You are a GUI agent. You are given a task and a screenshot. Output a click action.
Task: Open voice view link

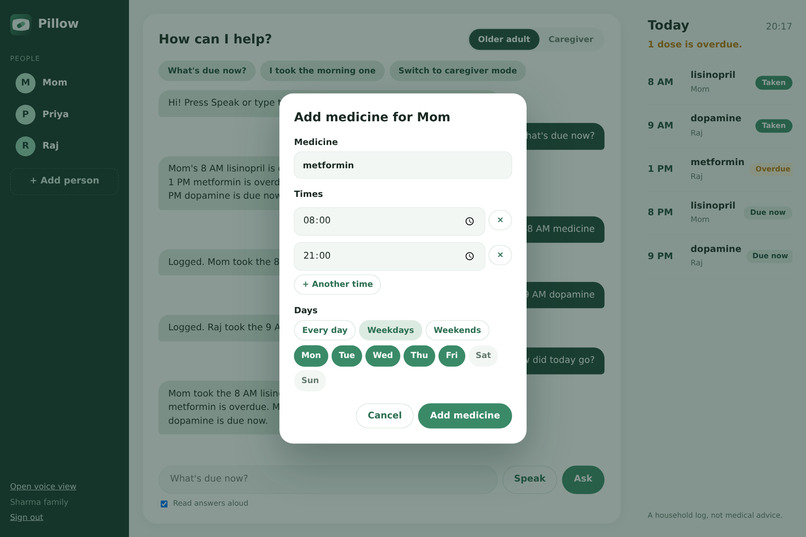click(x=43, y=487)
